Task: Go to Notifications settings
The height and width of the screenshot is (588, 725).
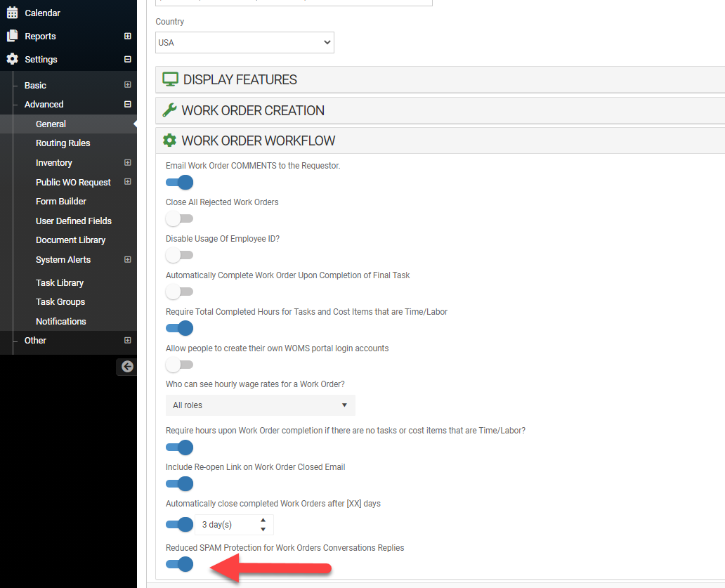Action: (x=61, y=321)
